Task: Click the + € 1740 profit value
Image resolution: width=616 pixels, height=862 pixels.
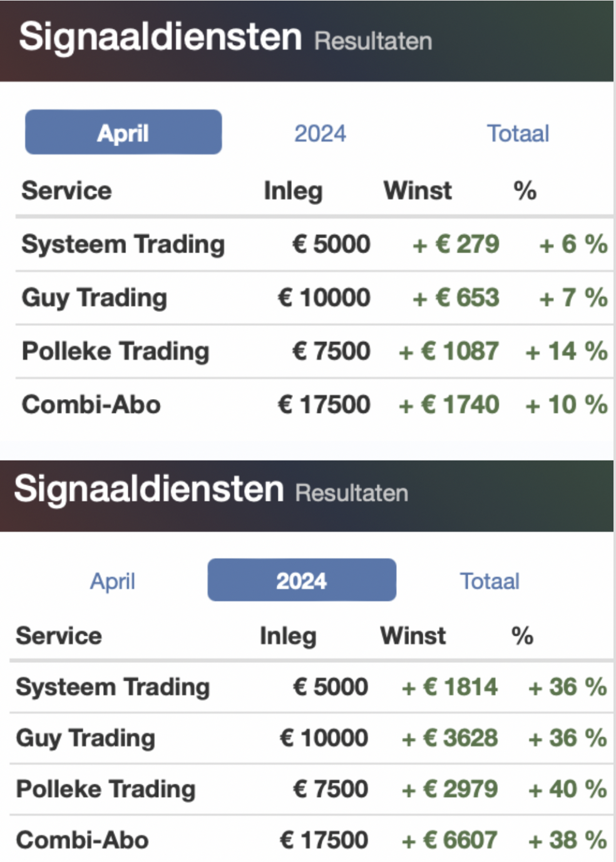Action: tap(449, 405)
